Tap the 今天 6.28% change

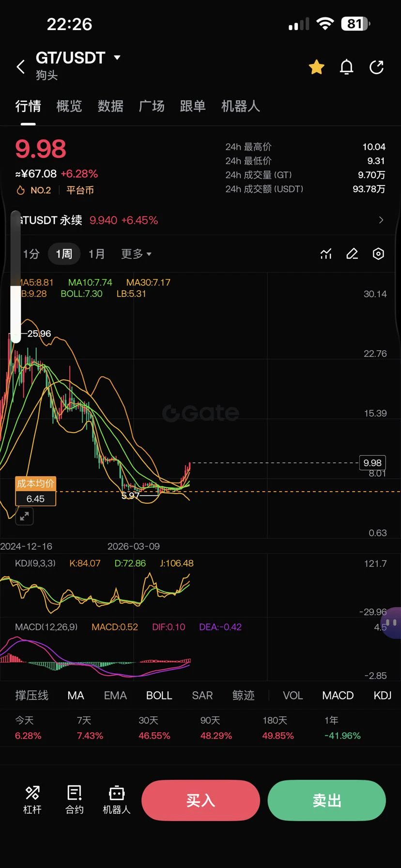coord(28,728)
